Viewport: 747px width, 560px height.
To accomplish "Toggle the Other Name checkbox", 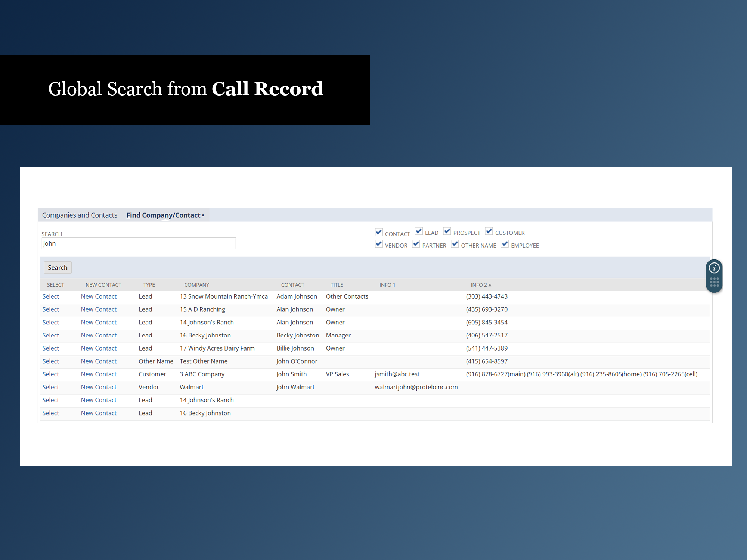I will click(455, 244).
